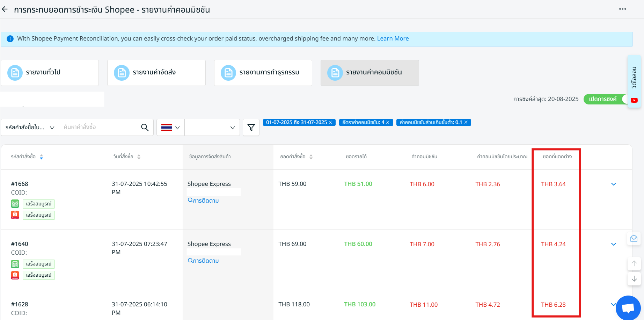The image size is (644, 320).
Task: Click the Learn More link
Action: [x=393, y=39]
